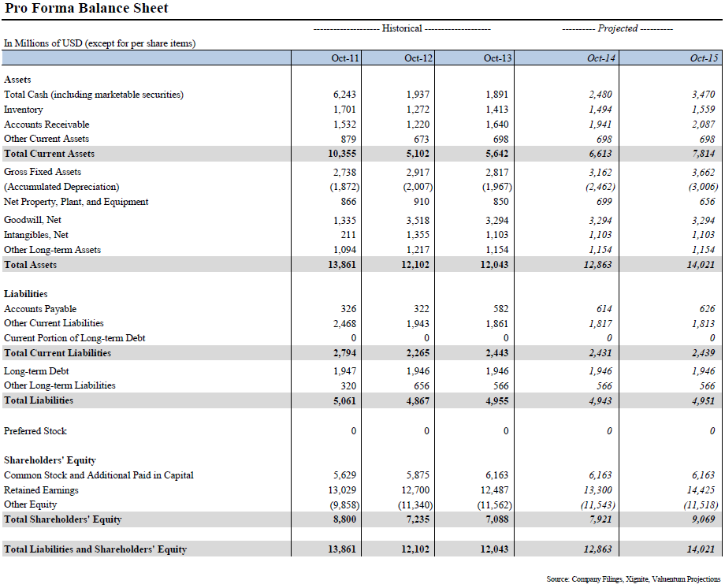Select the Accounts Payable row label
This screenshot has height=588, width=725.
(x=39, y=308)
